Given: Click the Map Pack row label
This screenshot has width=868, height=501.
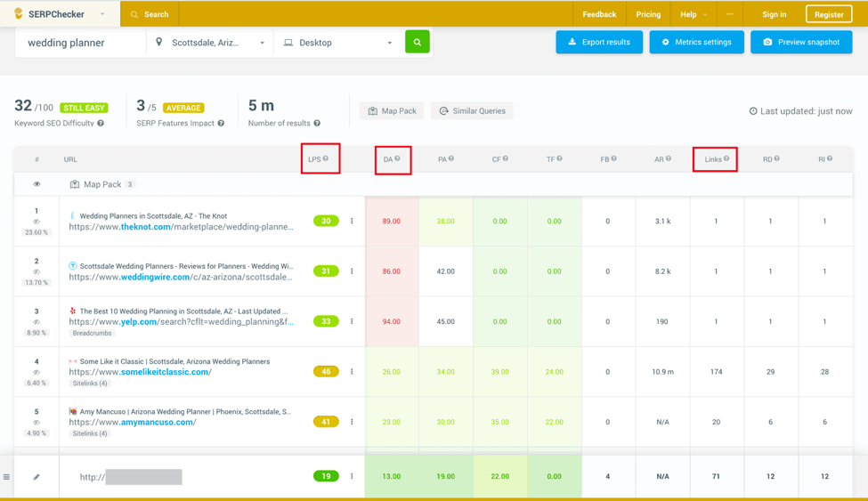Looking at the screenshot, I should (x=102, y=184).
